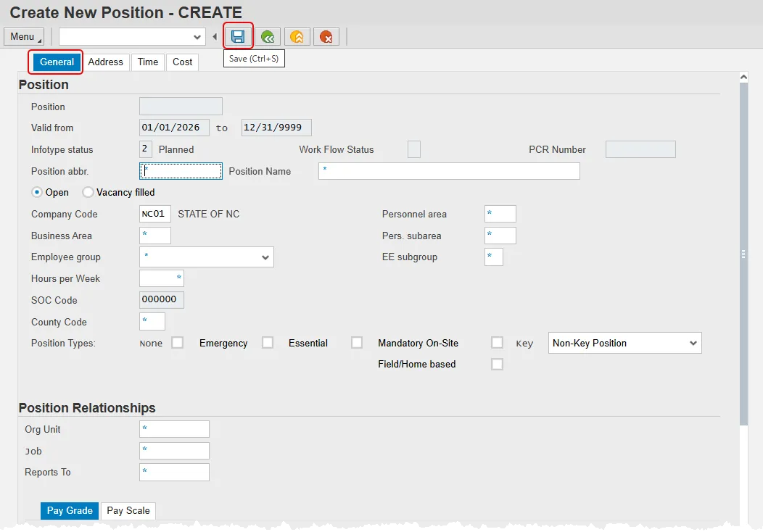Switch to the Address tab
The width and height of the screenshot is (763, 532).
pyautogui.click(x=106, y=62)
